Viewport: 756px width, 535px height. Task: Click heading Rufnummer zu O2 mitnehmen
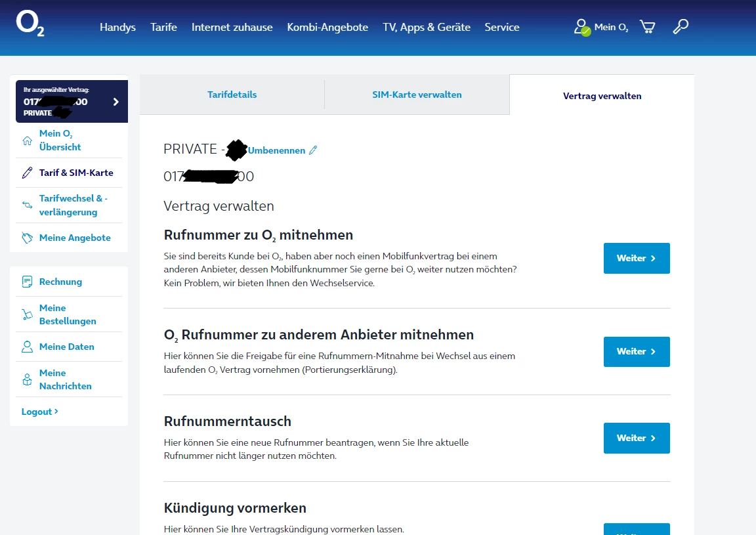[259, 235]
